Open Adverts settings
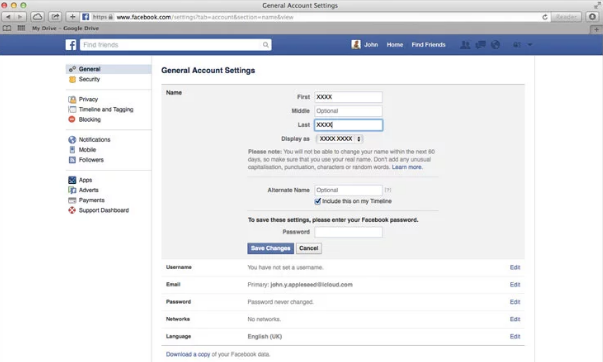Screen dimensions: 603x362 (88, 190)
